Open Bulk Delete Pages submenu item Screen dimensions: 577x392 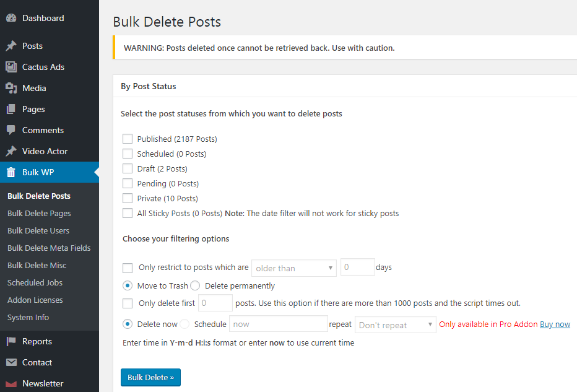[x=39, y=214]
